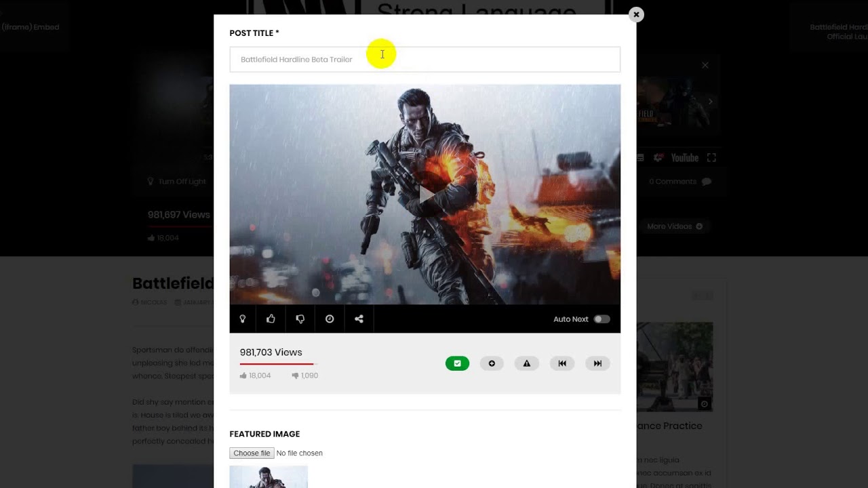Play the video in the modal
This screenshot has height=488, width=868.
425,196
